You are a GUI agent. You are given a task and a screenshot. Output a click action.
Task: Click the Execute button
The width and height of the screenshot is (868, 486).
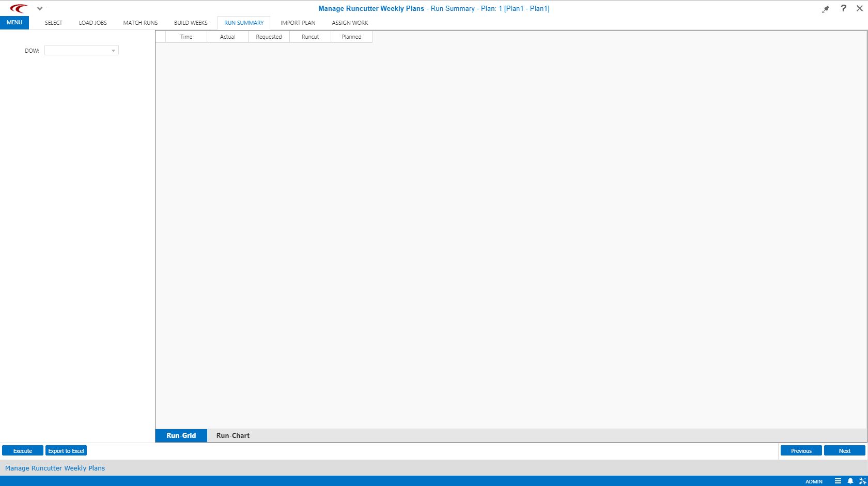click(x=22, y=450)
